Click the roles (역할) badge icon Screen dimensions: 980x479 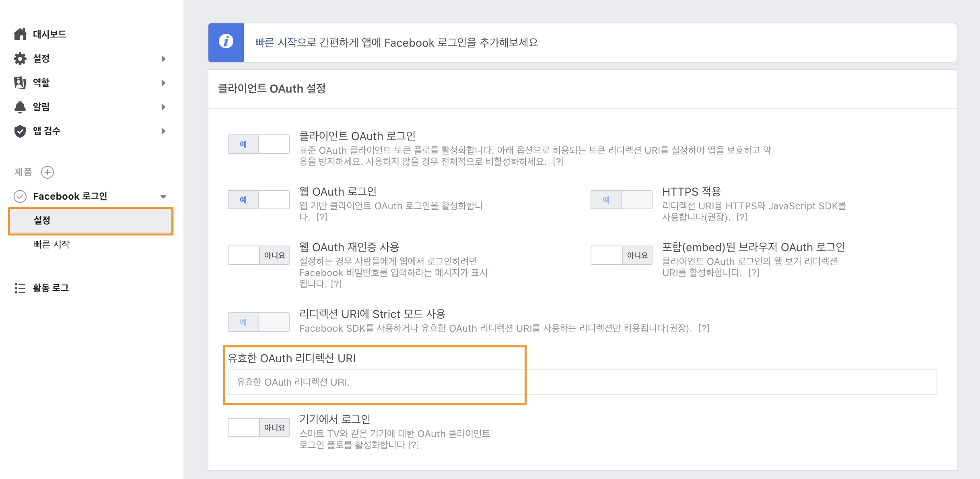click(20, 83)
